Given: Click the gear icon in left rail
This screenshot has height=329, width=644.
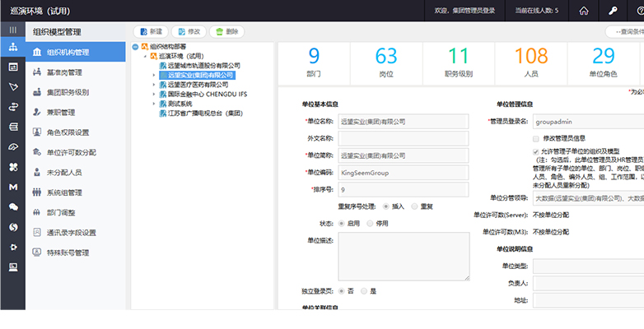Looking at the screenshot, I should pyautogui.click(x=12, y=247).
